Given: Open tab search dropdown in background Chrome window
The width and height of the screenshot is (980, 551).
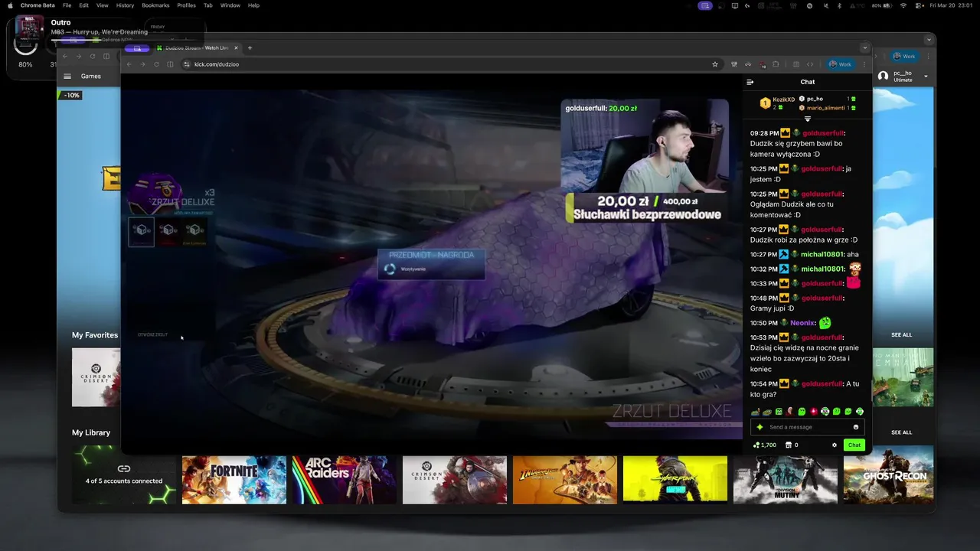Looking at the screenshot, I should pos(929,39).
